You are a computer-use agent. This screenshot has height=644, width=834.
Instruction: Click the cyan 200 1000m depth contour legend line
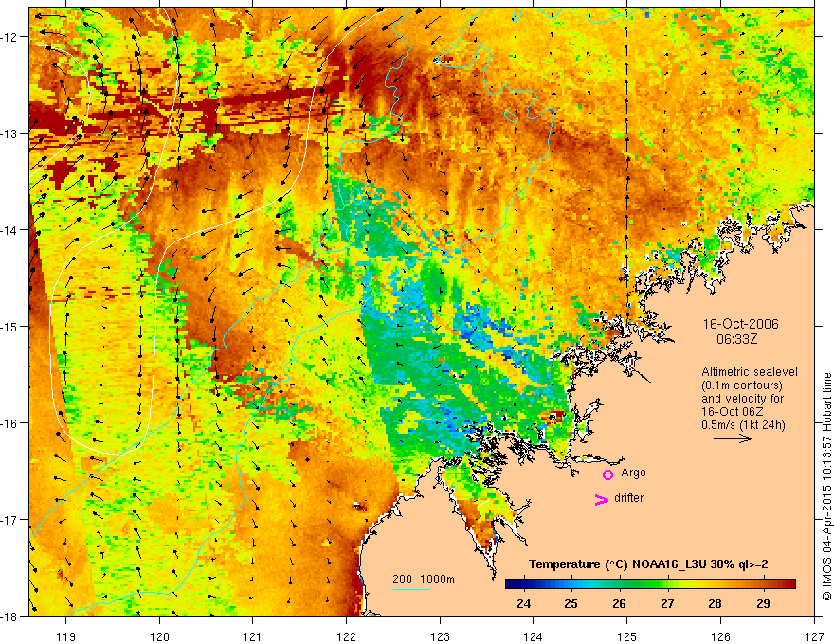411,589
